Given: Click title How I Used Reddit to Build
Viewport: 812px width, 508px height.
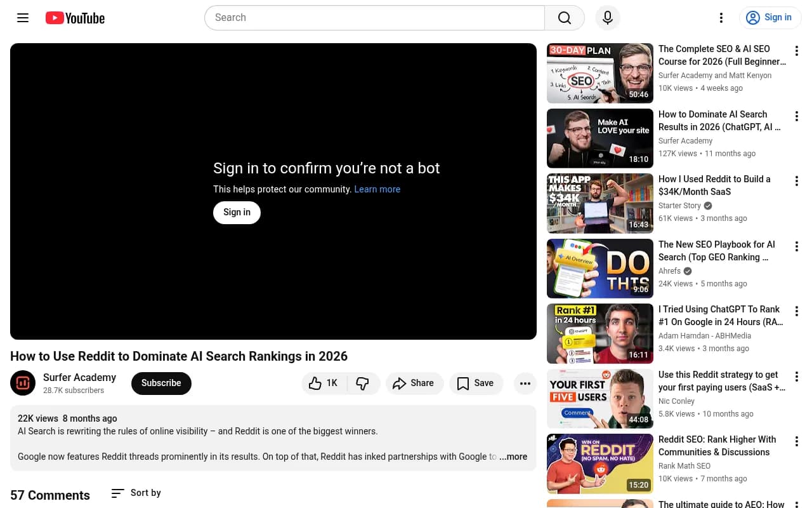Looking at the screenshot, I should (714, 185).
